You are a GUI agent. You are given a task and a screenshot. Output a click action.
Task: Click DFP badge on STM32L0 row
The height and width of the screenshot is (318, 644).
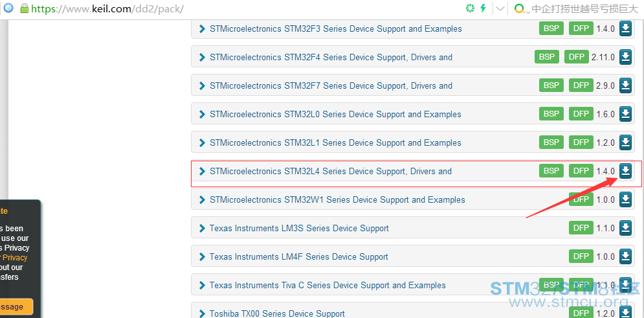(x=581, y=114)
